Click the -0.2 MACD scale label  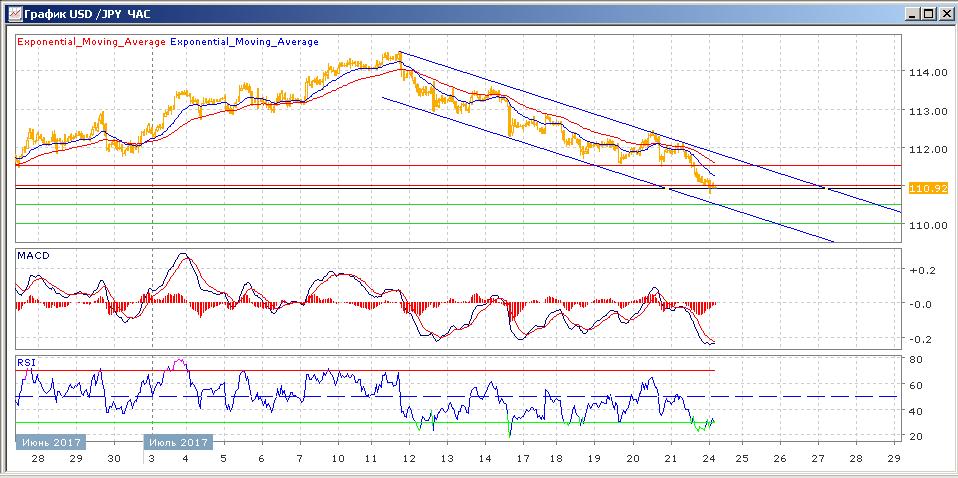919,339
